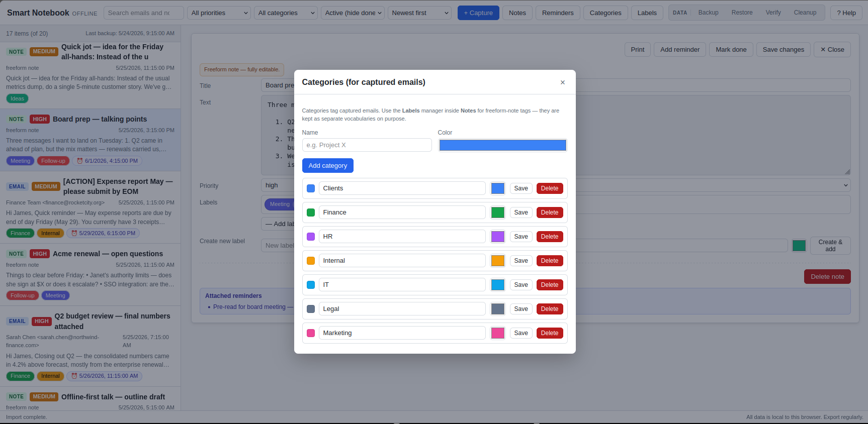Click Save changes in the note editor
The image size is (868, 424).
click(783, 50)
